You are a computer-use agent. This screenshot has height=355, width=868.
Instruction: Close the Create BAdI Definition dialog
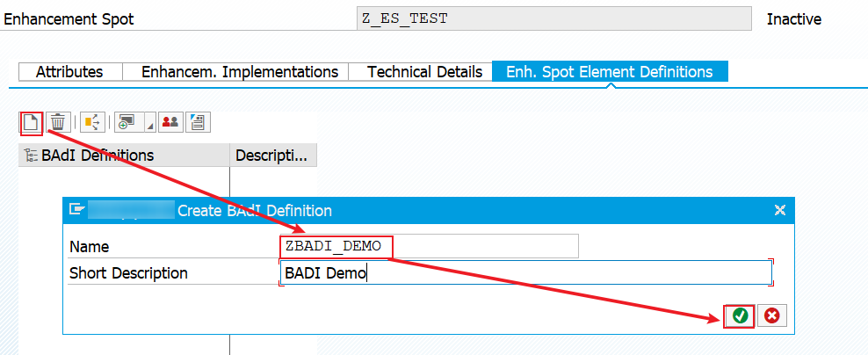pos(780,210)
